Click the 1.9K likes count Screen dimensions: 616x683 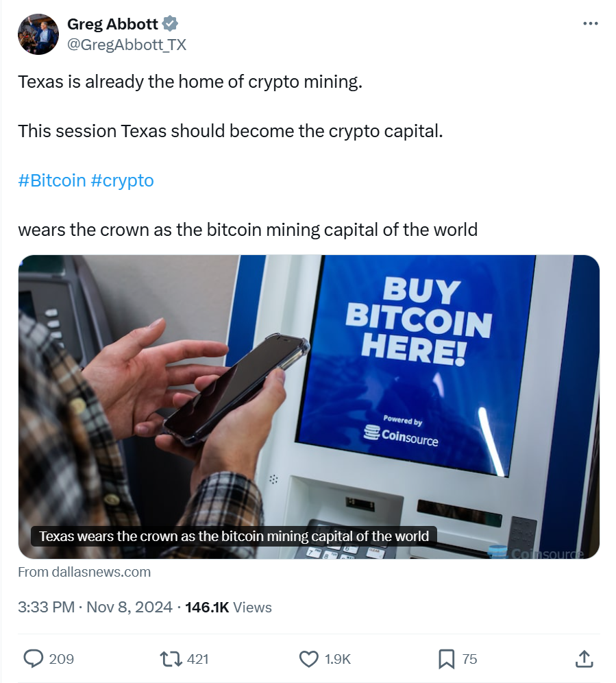[337, 659]
